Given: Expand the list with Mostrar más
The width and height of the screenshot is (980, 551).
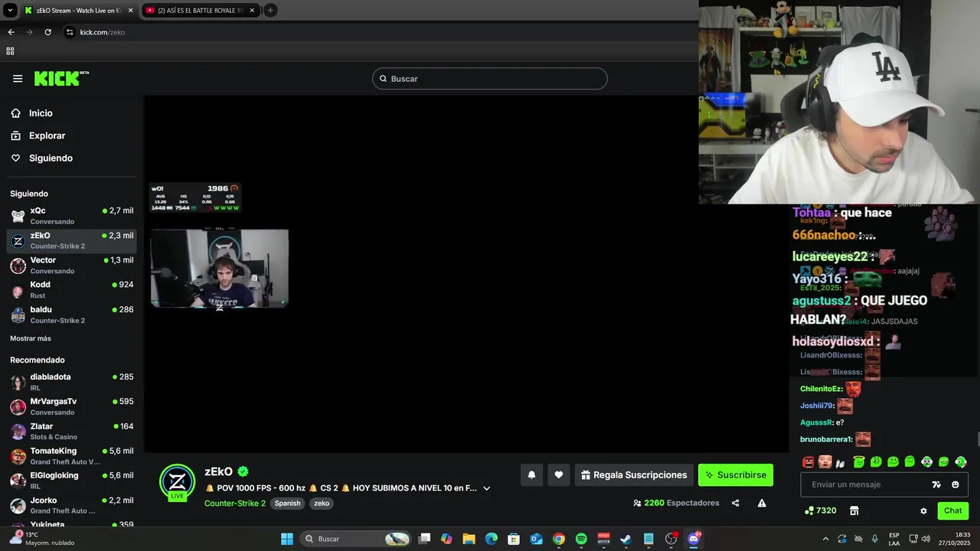Looking at the screenshot, I should click(31, 338).
